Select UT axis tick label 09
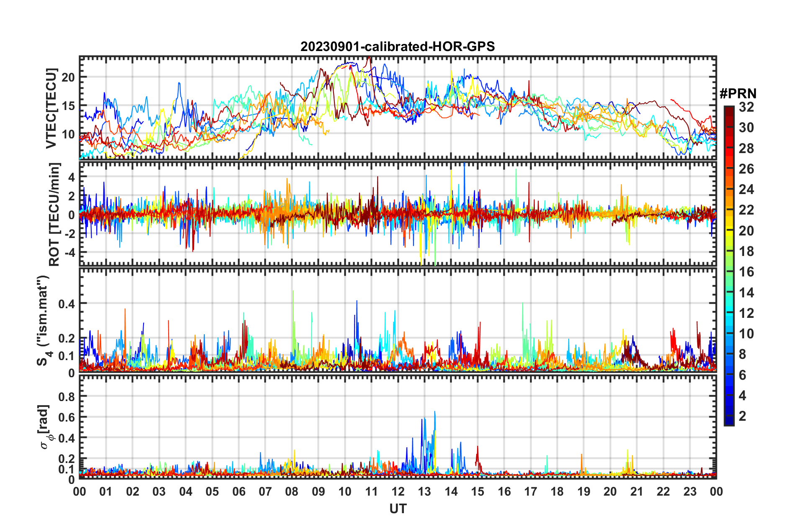 coord(318,491)
